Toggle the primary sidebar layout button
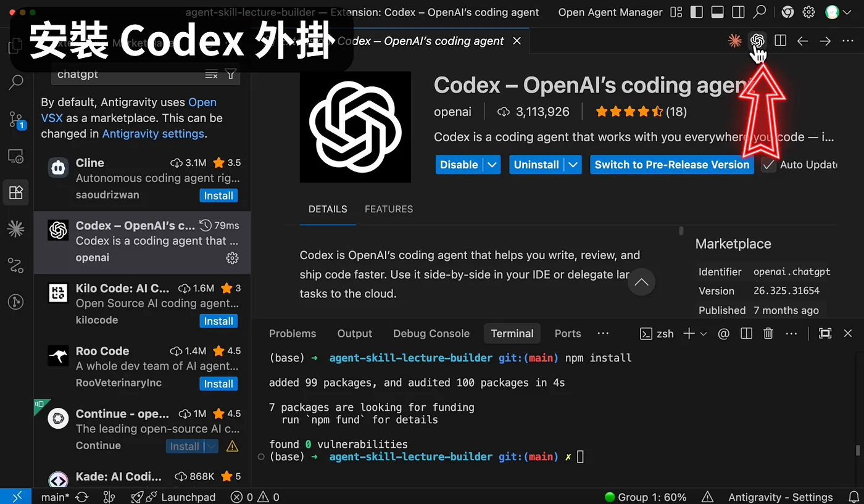Screen dimensions: 864x504 click(x=696, y=12)
